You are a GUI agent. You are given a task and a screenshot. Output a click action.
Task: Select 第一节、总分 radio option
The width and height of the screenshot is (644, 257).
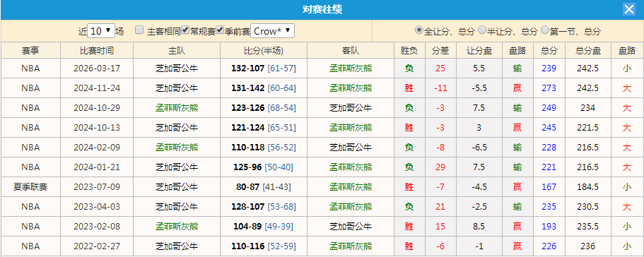[x=545, y=30]
